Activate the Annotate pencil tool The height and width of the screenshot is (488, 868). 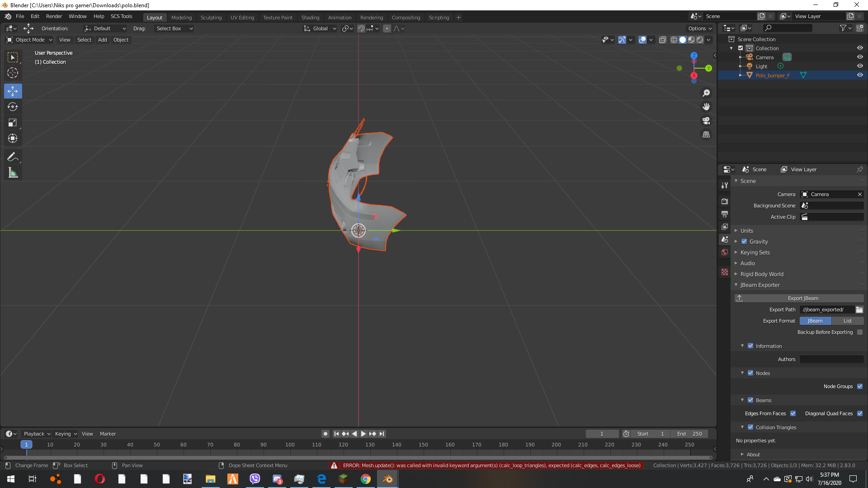pos(13,157)
